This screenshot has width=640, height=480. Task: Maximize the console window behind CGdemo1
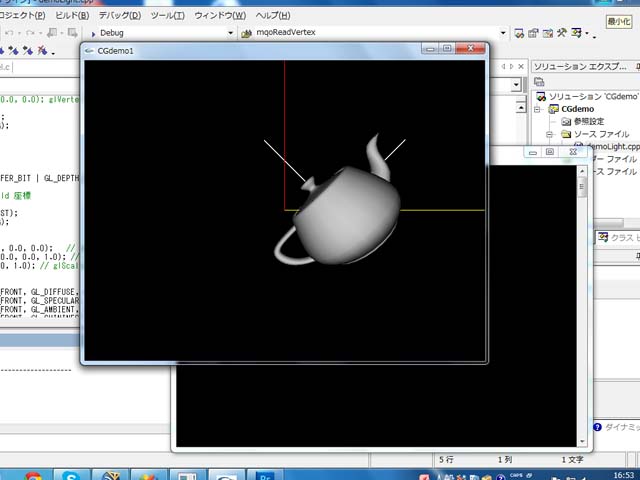[550, 152]
